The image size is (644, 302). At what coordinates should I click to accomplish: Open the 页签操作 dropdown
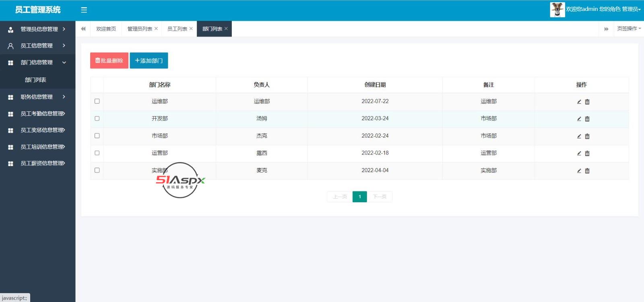point(628,29)
